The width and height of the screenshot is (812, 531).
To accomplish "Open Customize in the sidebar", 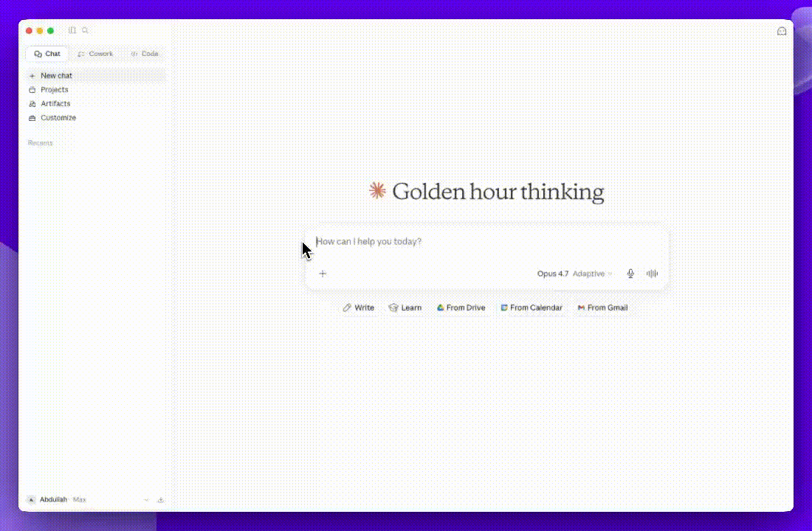I will 96,117.
